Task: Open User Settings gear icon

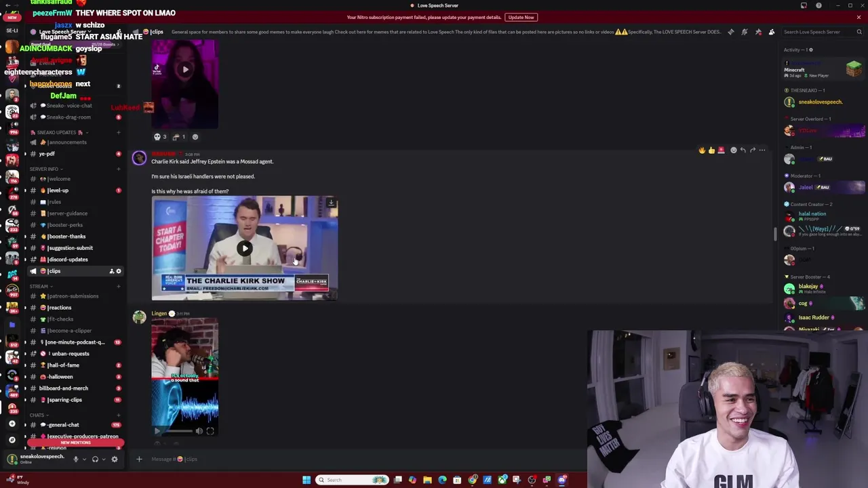Action: point(115,460)
